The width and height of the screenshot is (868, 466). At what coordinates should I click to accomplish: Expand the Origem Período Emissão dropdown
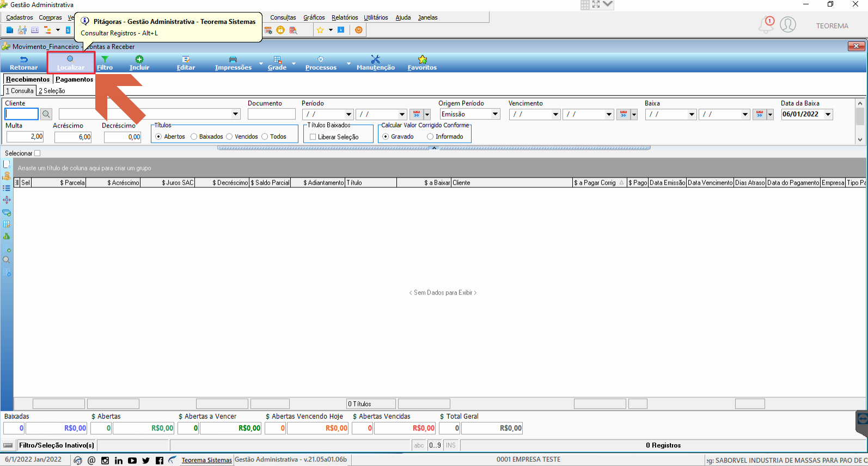[x=495, y=114]
